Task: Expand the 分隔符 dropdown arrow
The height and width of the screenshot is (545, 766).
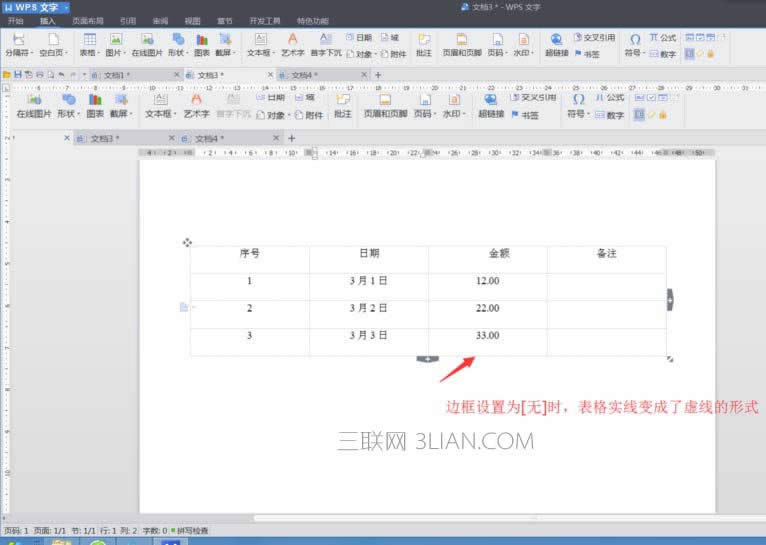Action: pos(32,53)
